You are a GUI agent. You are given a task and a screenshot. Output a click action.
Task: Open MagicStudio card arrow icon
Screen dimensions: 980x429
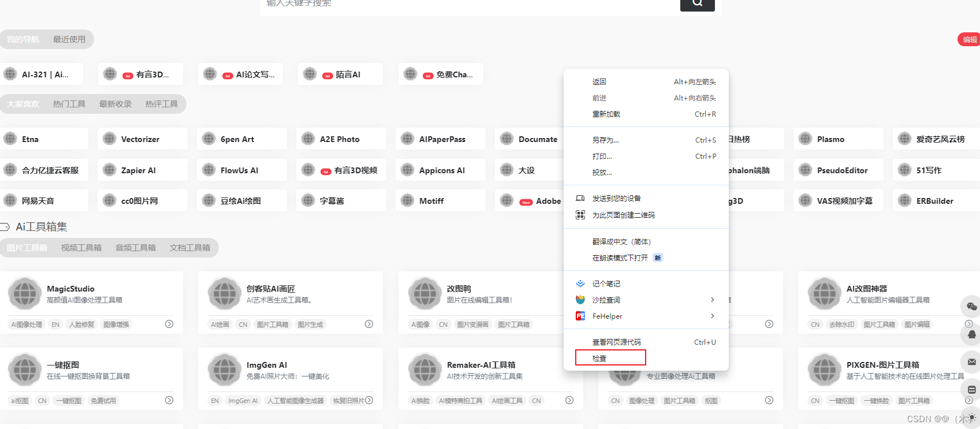tap(169, 324)
